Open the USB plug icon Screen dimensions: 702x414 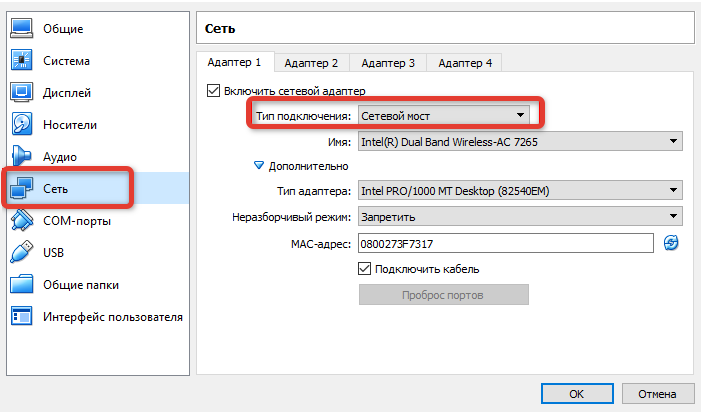point(23,253)
